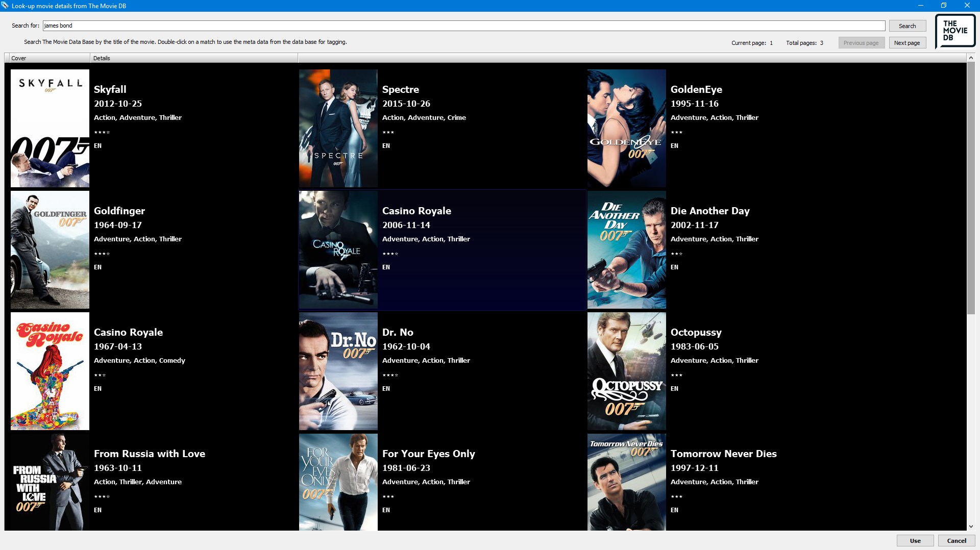Click the 1964-09-17 release date
This screenshot has width=980, height=550.
pyautogui.click(x=118, y=225)
